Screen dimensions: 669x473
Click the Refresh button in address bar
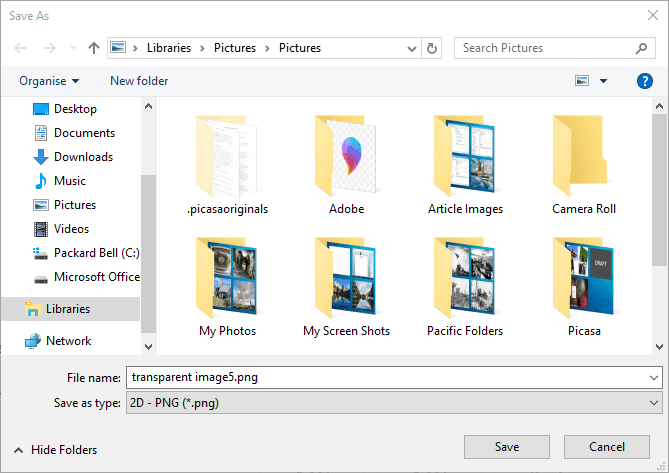pyautogui.click(x=432, y=48)
